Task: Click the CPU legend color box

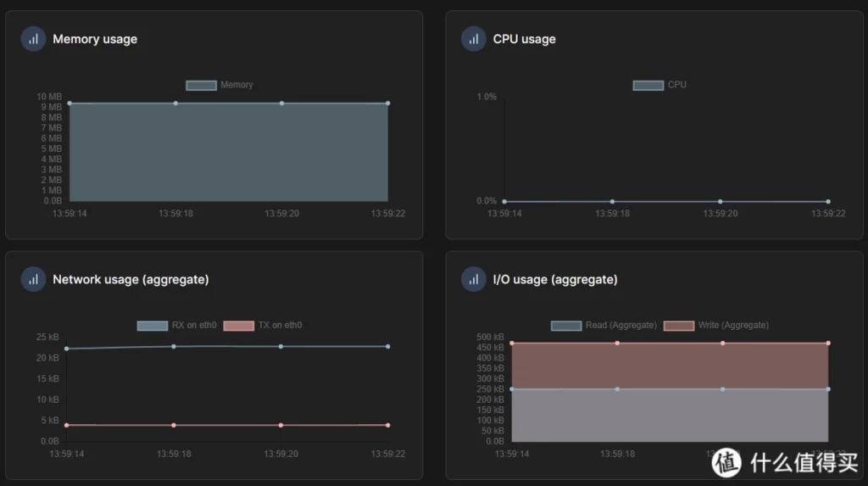Action: pos(648,85)
